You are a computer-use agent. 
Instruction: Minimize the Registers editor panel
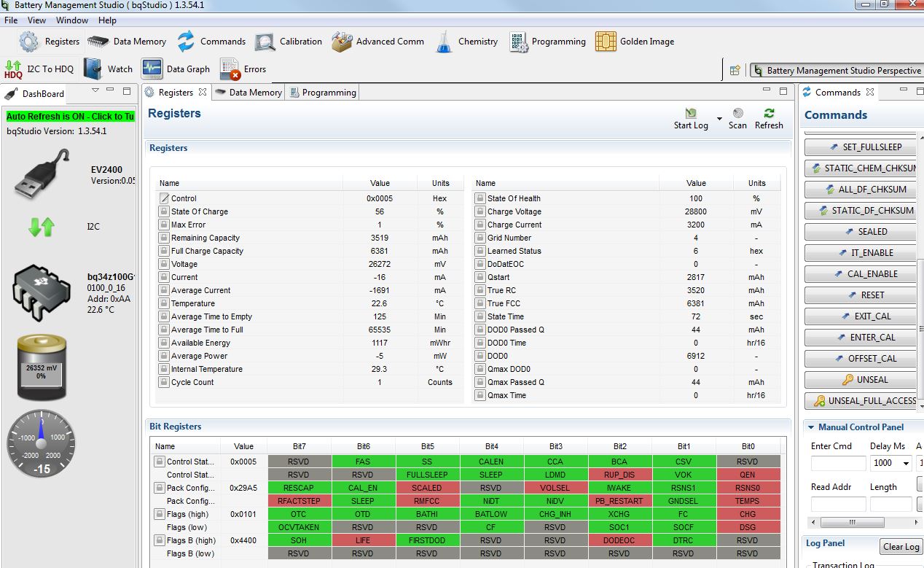[767, 90]
